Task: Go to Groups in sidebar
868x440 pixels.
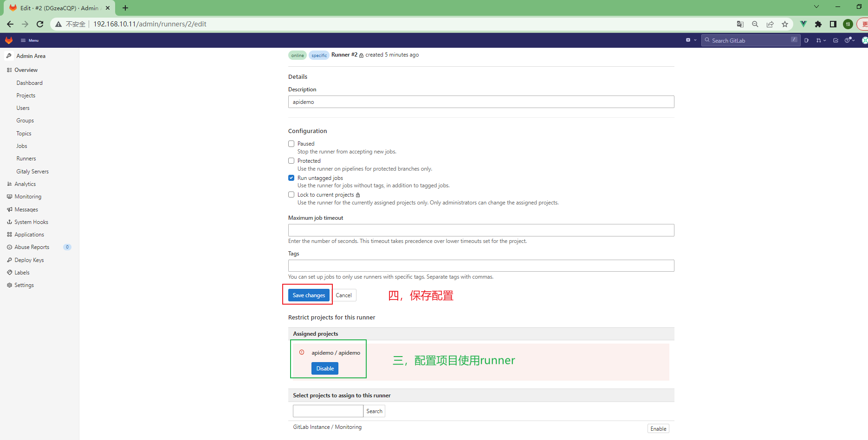Action: point(25,121)
